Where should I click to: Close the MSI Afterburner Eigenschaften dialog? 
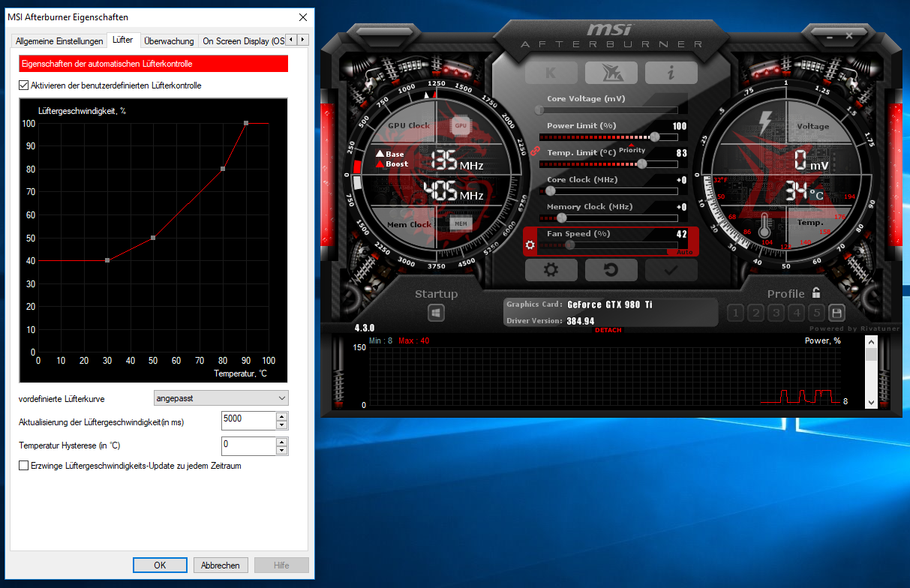(302, 16)
